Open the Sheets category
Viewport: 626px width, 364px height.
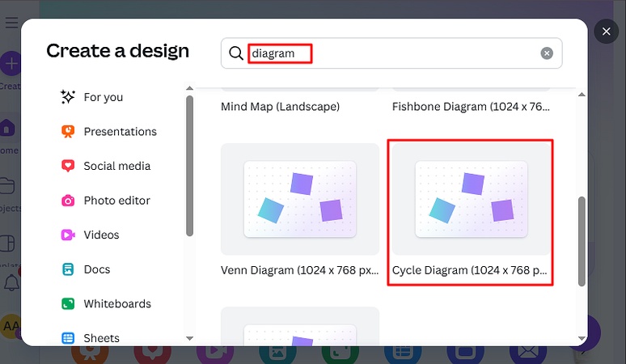(x=101, y=338)
